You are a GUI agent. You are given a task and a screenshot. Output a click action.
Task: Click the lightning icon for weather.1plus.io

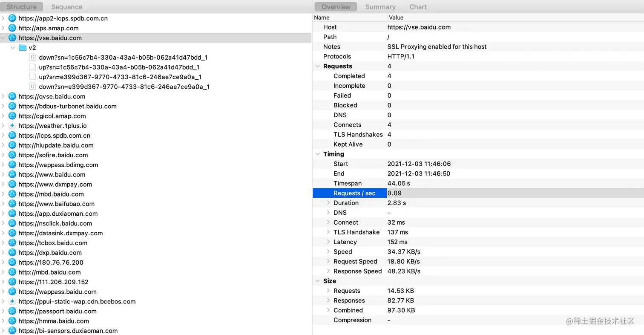12,126
